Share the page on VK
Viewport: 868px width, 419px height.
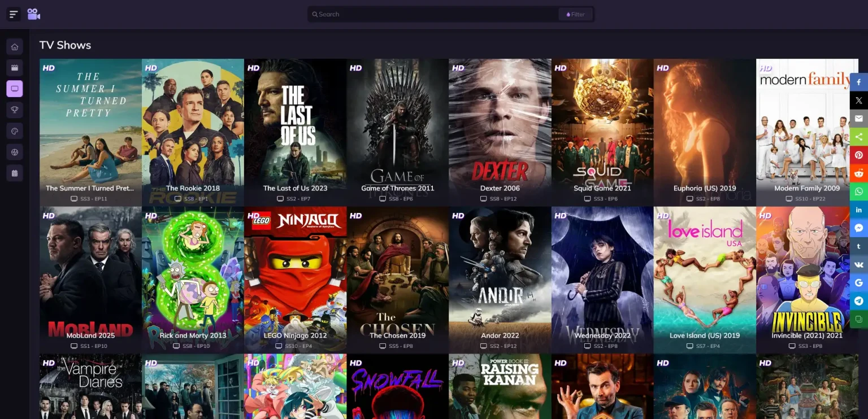pyautogui.click(x=859, y=264)
